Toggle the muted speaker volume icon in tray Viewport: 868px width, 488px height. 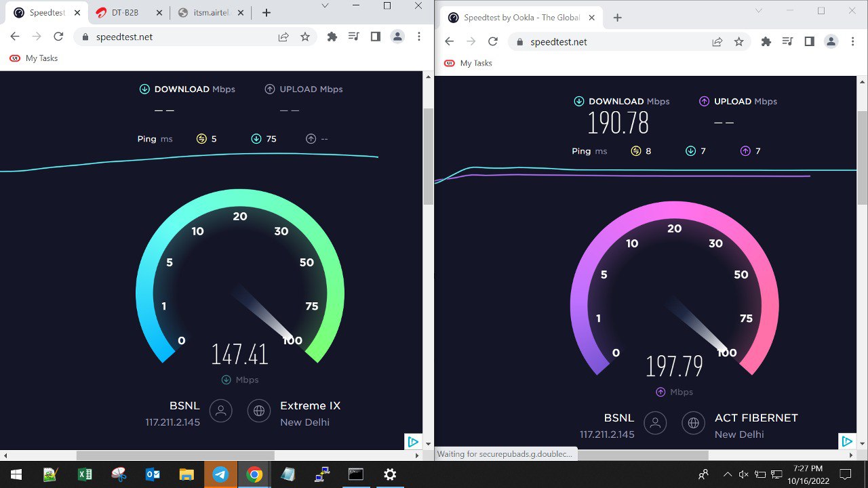(x=743, y=474)
